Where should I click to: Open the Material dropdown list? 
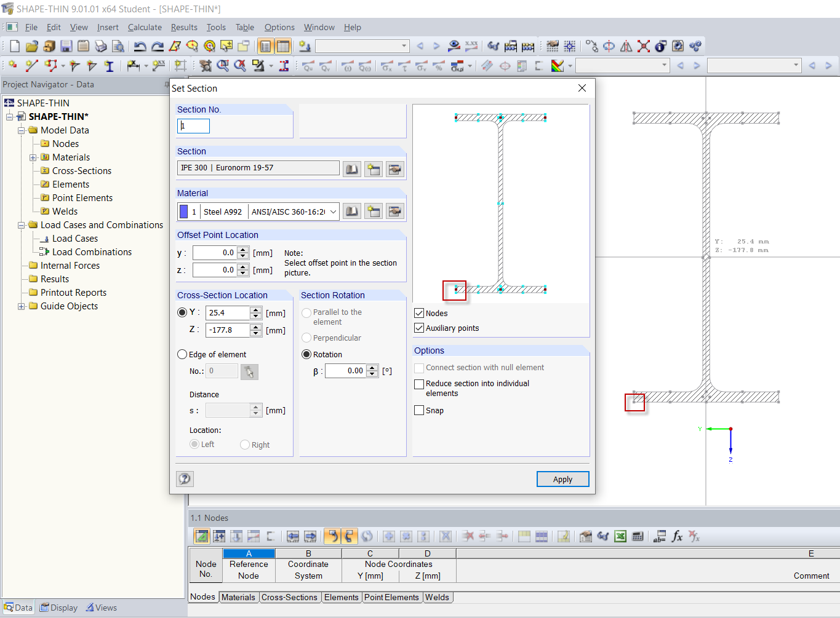(333, 212)
